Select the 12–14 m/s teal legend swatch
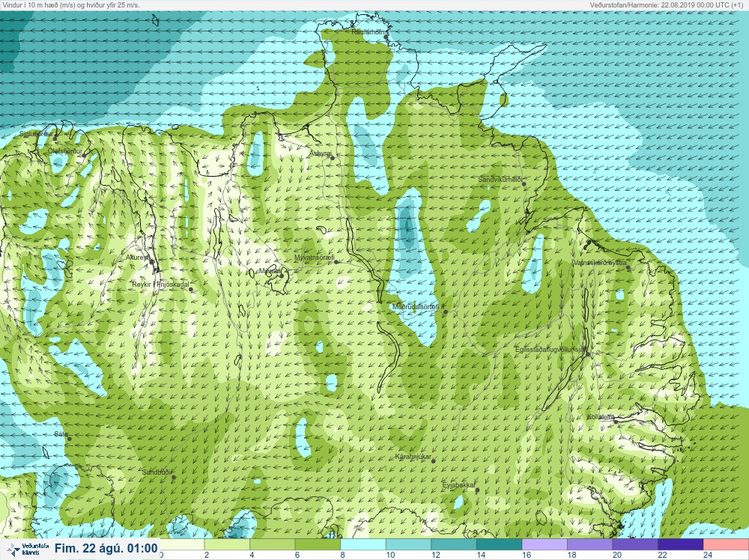Screen dimensions: 749x560 click(454, 544)
